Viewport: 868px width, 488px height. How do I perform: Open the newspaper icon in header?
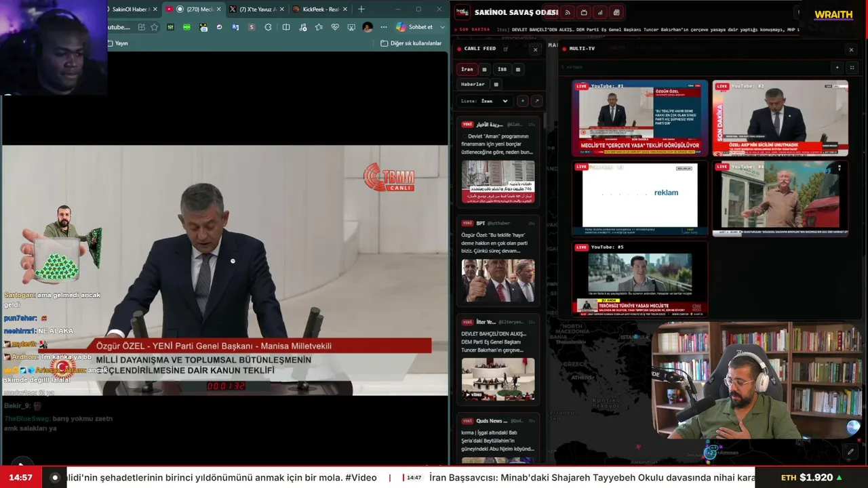point(616,12)
